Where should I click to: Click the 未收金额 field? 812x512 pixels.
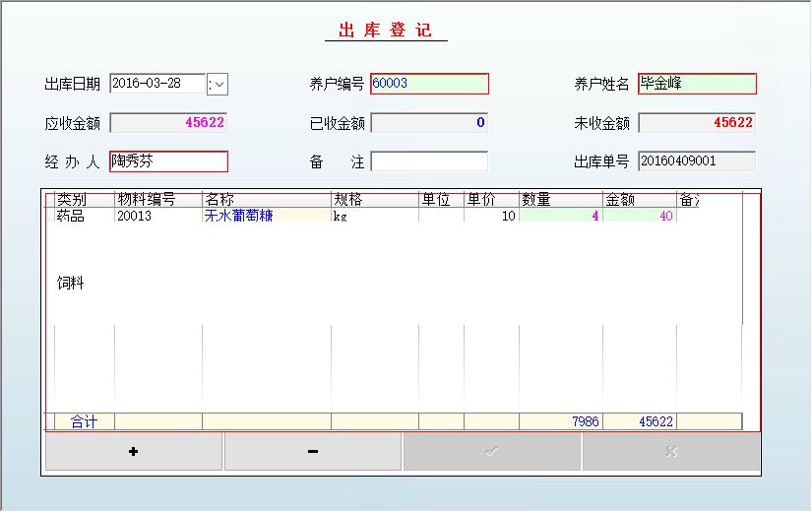coord(697,123)
